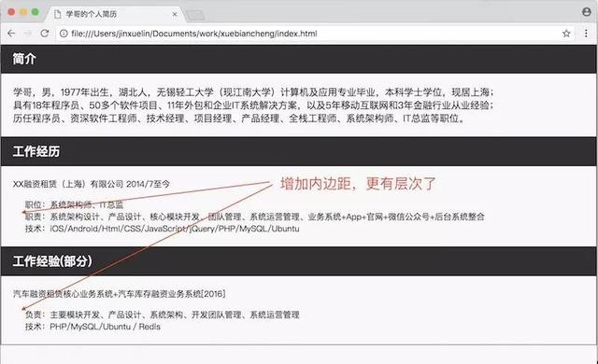598x364 pixels.
Task: Reload the page with refresh icon
Action: tap(45, 34)
